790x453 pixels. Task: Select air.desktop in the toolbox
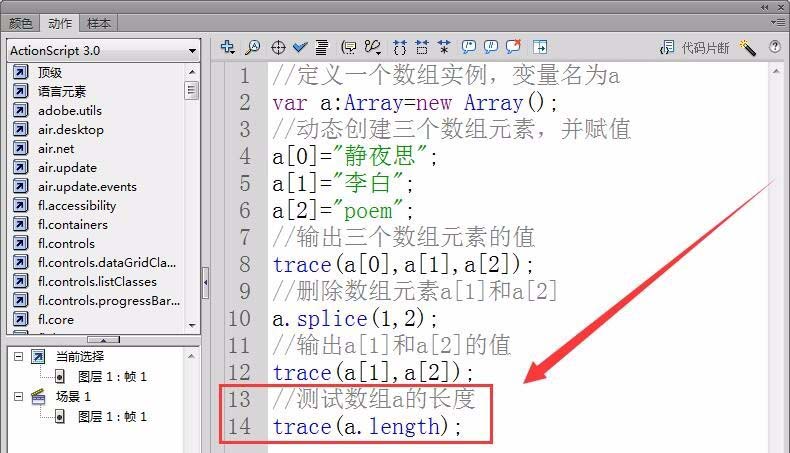point(71,130)
